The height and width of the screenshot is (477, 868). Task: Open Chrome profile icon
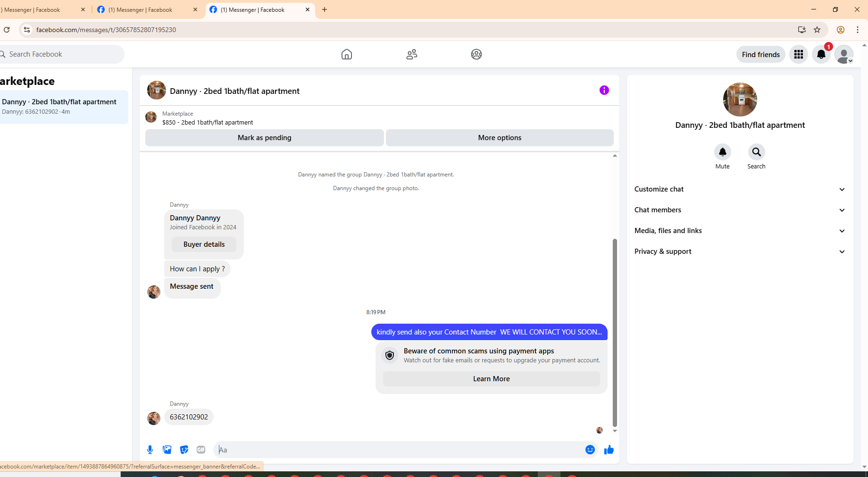point(841,30)
